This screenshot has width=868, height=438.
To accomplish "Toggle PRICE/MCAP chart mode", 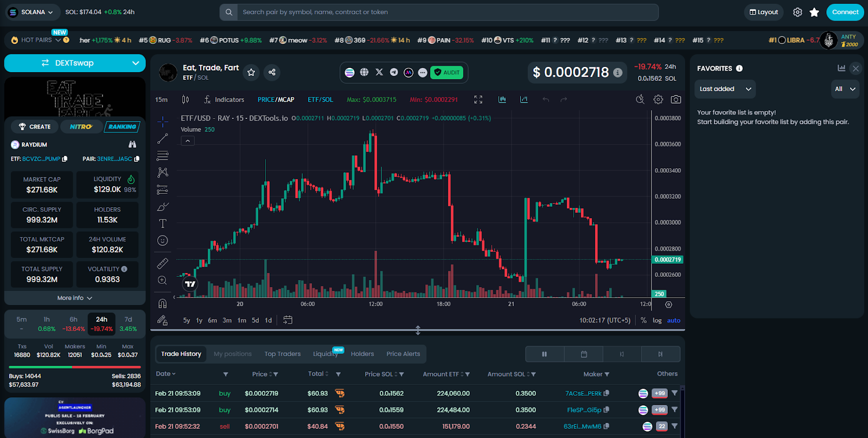I will pos(276,99).
